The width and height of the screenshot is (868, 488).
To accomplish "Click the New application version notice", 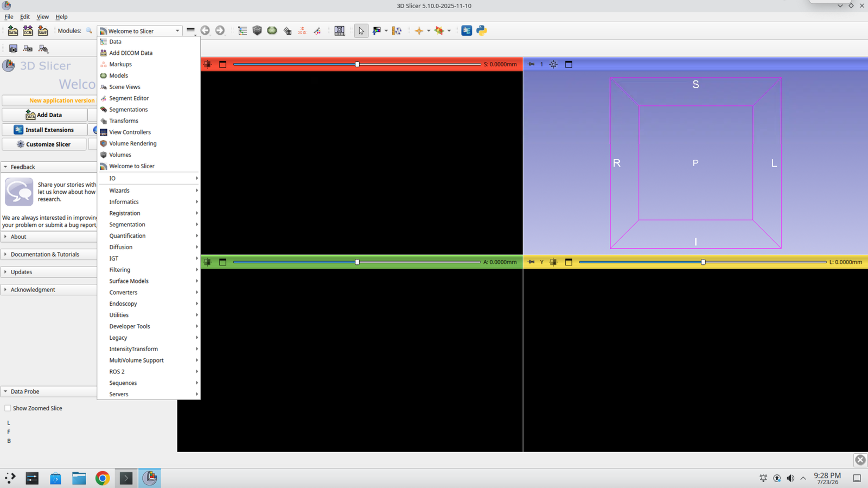I will (x=49, y=100).
